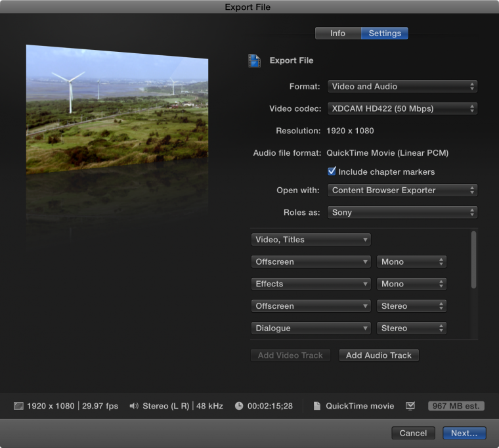Click the duration clock icon
The width and height of the screenshot is (499, 448).
click(x=239, y=406)
